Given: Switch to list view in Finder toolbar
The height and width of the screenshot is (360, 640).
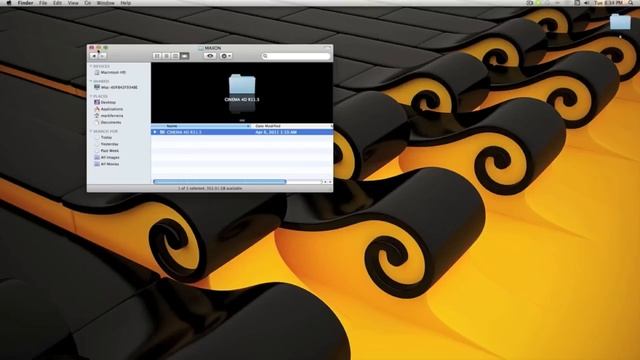Looking at the screenshot, I should click(166, 56).
